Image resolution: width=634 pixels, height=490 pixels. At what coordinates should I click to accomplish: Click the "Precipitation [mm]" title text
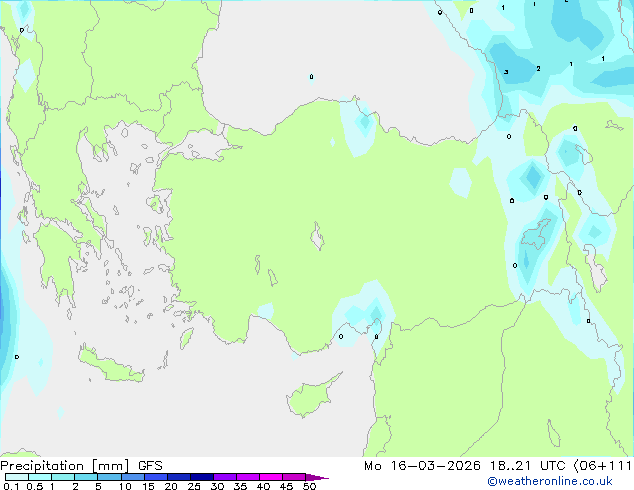click(65, 466)
